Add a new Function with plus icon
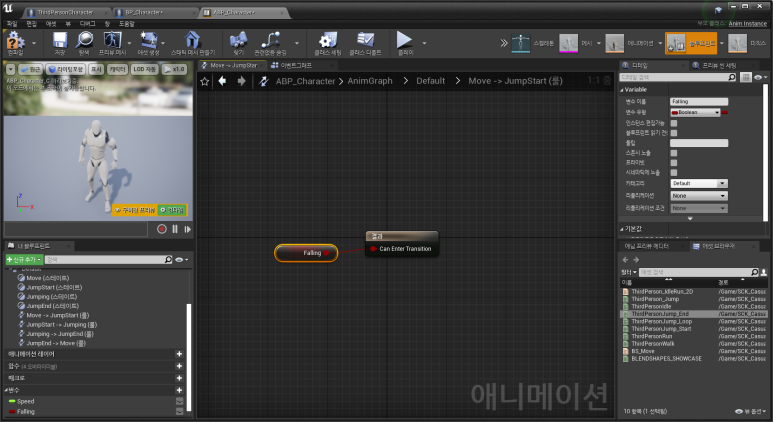The height and width of the screenshot is (422, 773). 179,366
